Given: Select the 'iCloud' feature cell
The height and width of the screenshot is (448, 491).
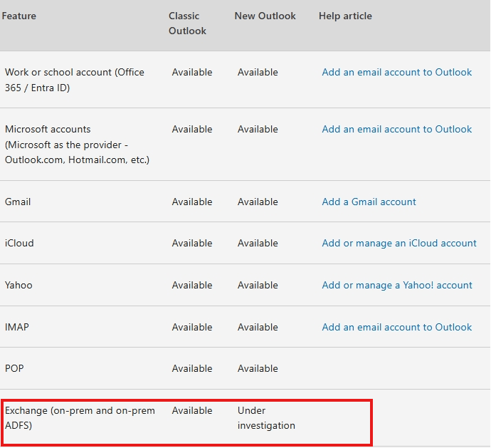Looking at the screenshot, I should [x=19, y=244].
